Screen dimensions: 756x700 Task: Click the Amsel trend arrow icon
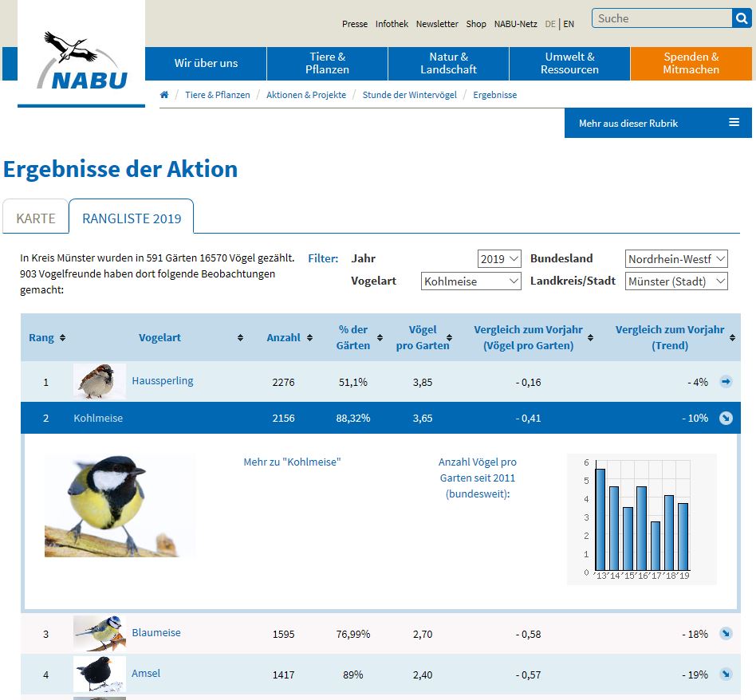click(726, 674)
